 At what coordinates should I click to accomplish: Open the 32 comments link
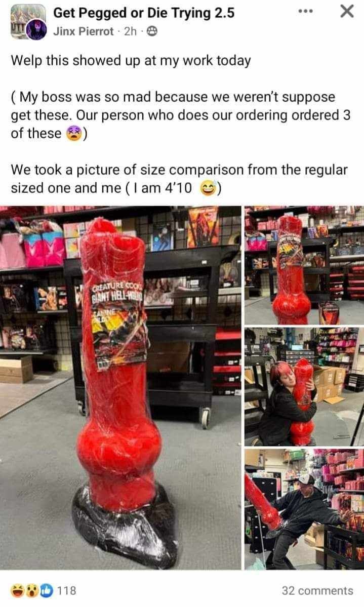click(x=317, y=591)
